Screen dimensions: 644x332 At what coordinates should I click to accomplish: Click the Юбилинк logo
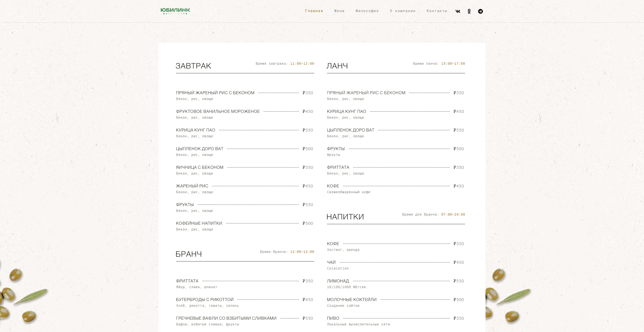click(175, 11)
